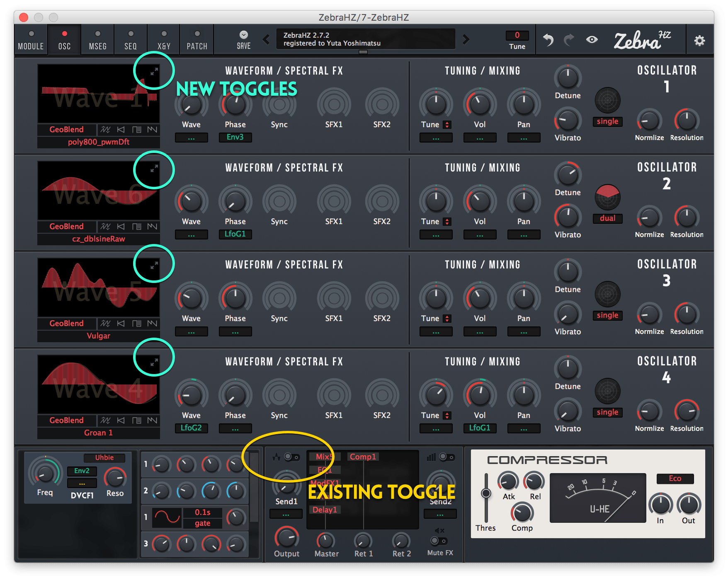The image size is (728, 580).
Task: Click Oscillator 4 sawtooth waveform icon
Action: coord(152,420)
